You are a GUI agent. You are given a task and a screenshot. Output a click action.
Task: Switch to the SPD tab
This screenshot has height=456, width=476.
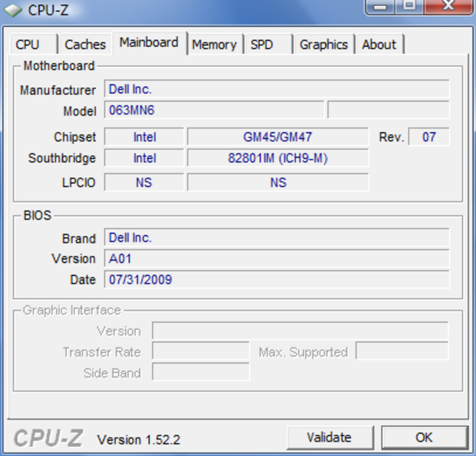coord(268,45)
